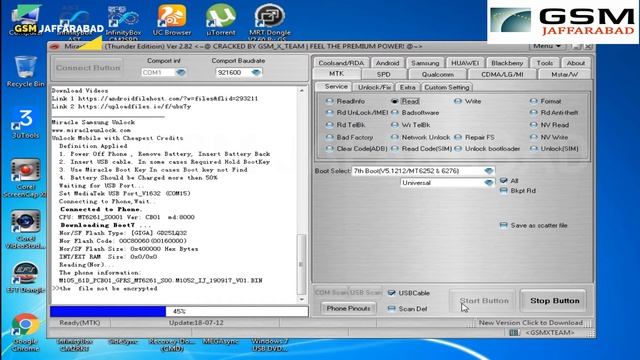This screenshot has width=640, height=360.
Task: Choose the NV Read option
Action: [549, 125]
